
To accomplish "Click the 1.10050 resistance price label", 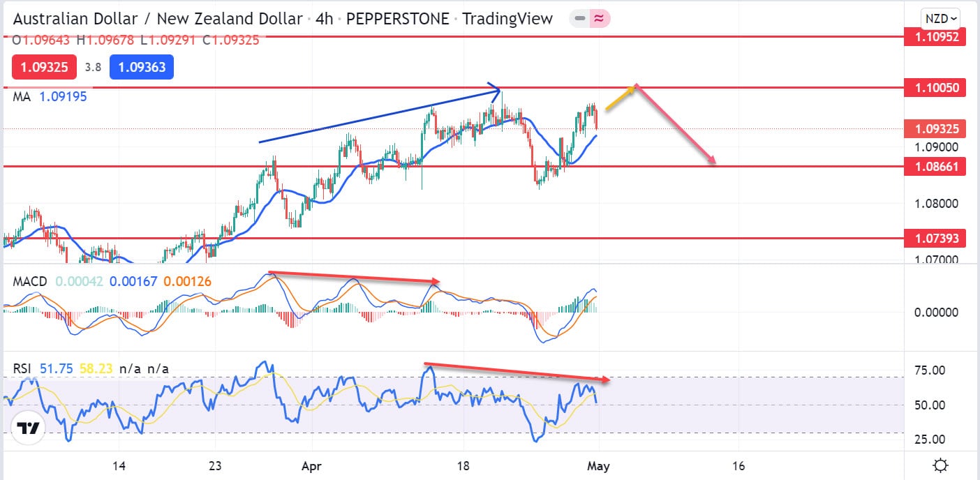I will click(935, 88).
